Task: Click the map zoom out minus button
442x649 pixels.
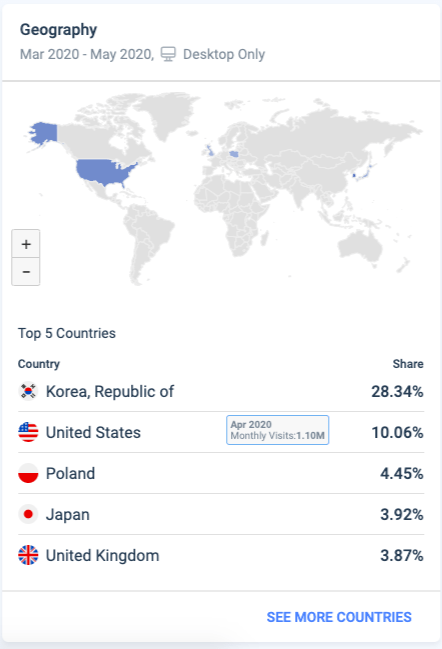Action: coord(26,272)
